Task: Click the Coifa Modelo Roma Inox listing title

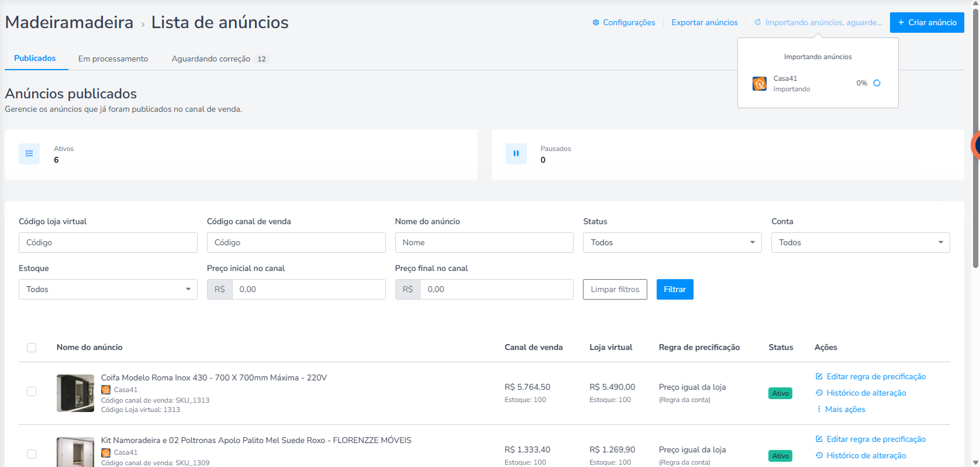Action: coord(214,377)
